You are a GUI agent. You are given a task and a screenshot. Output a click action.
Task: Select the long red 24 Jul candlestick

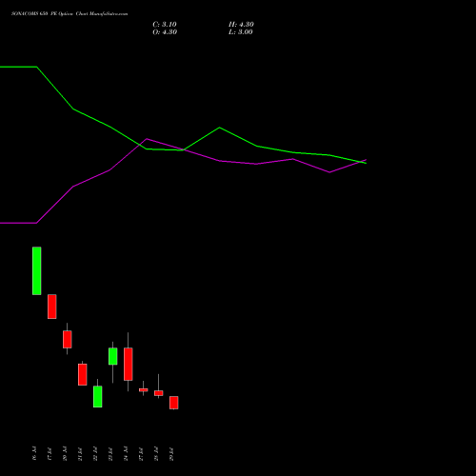tap(129, 364)
